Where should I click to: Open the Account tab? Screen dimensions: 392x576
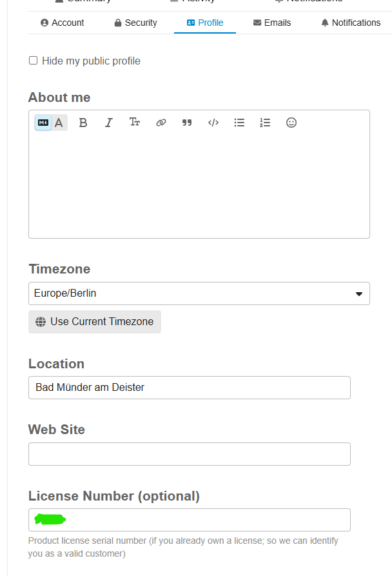pos(62,23)
